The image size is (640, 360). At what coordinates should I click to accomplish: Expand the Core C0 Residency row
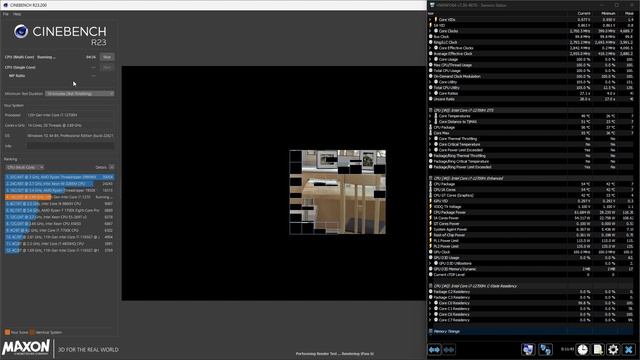pyautogui.click(x=430, y=303)
